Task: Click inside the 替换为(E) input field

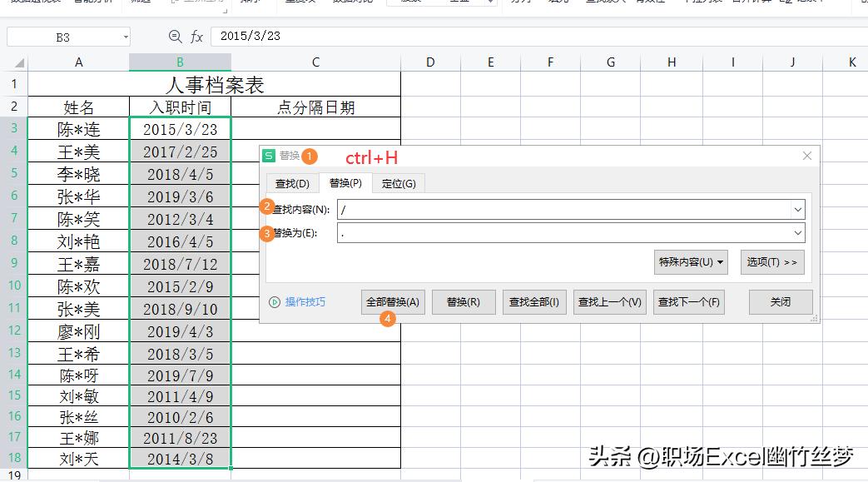Action: click(541, 233)
